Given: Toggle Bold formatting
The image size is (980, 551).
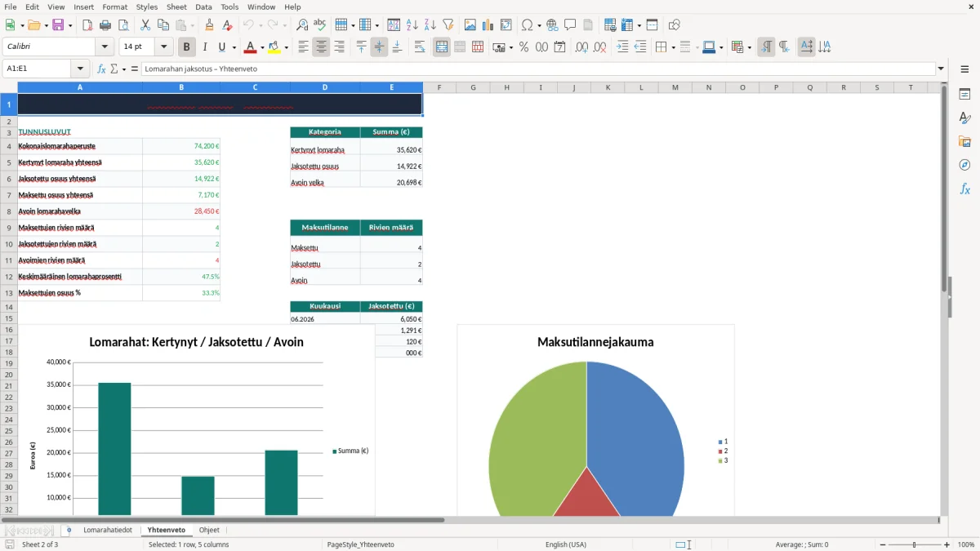Looking at the screenshot, I should click(x=187, y=47).
